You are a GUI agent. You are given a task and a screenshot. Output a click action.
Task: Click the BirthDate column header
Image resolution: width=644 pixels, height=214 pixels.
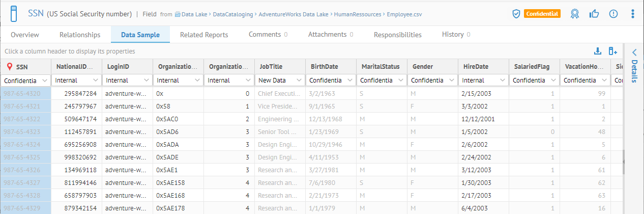coord(325,66)
